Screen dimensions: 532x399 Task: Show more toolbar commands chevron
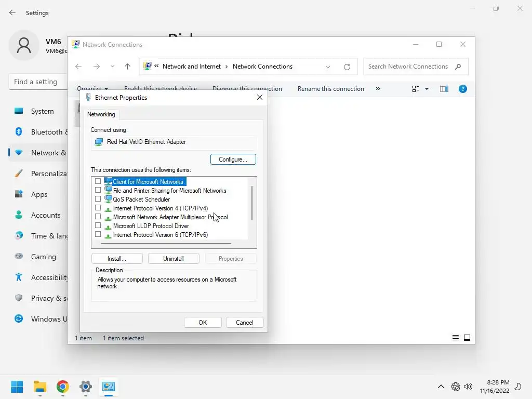click(378, 88)
